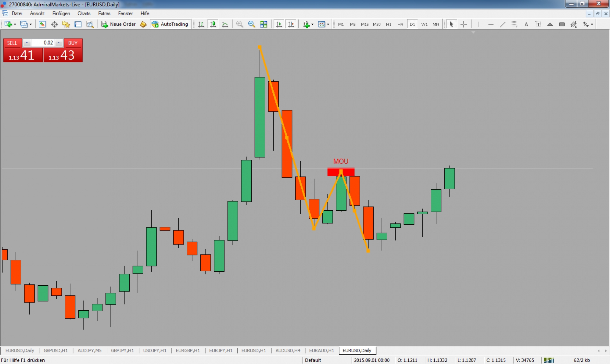Click the zoom in magnifier icon
610x364 pixels.
pyautogui.click(x=240, y=24)
